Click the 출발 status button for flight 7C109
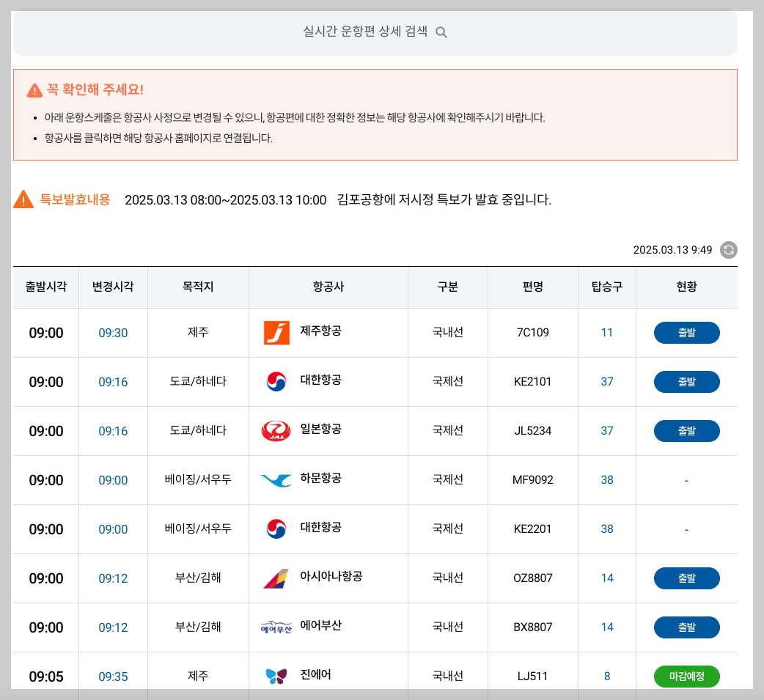 tap(686, 332)
